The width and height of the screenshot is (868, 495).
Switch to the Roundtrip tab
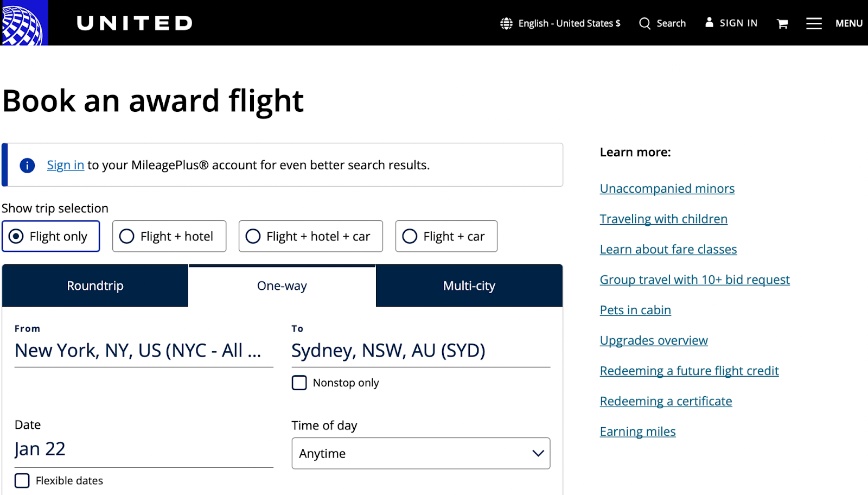point(95,286)
